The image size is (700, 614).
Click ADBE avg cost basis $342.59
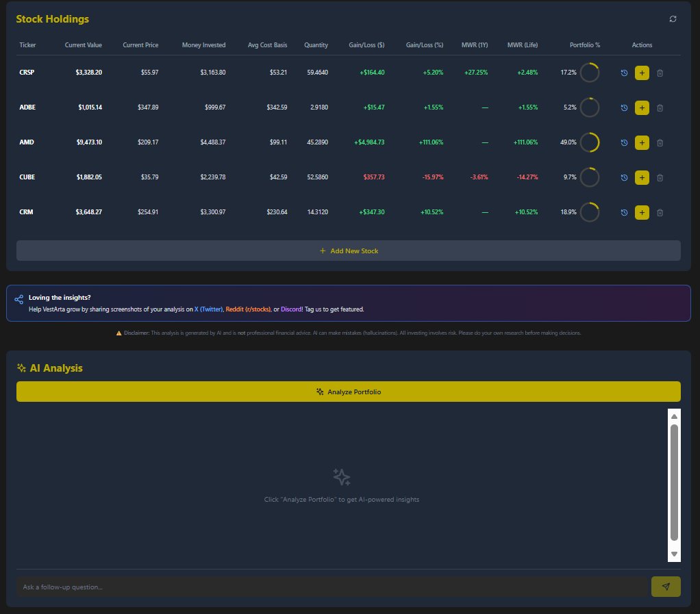click(277, 107)
